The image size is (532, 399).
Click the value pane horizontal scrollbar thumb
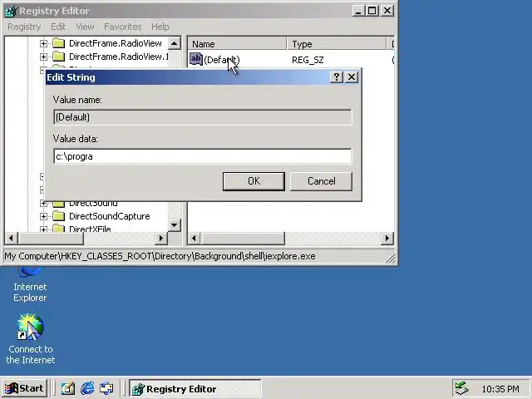(242, 239)
